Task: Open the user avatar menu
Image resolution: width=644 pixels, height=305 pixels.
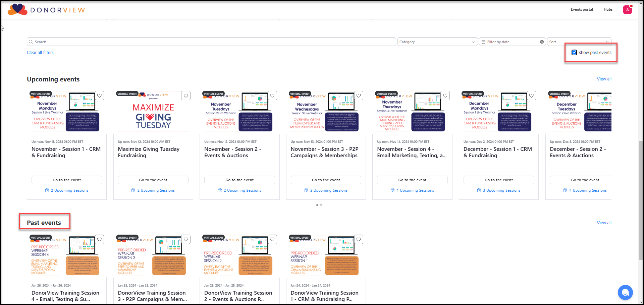Action: click(x=628, y=10)
